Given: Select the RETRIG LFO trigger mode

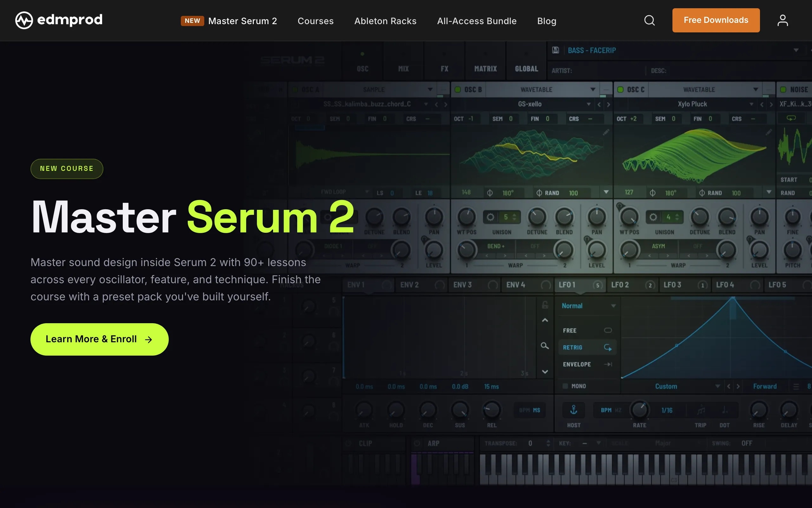Looking at the screenshot, I should pyautogui.click(x=587, y=347).
